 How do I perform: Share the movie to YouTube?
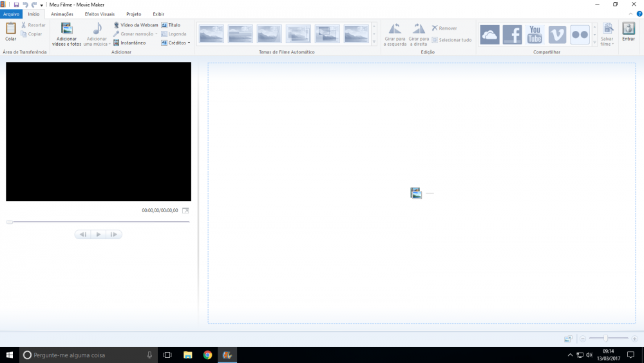coord(535,34)
